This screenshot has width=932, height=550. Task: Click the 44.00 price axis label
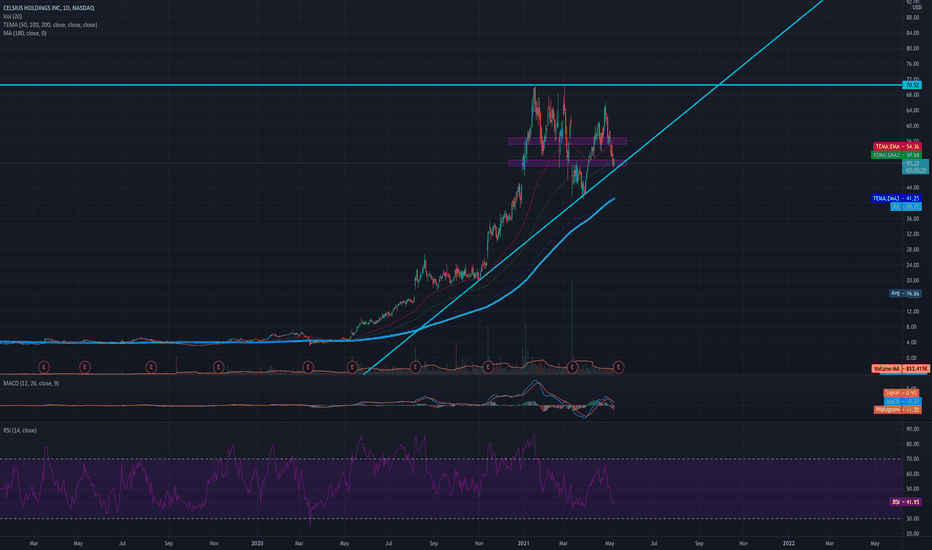tap(912, 188)
